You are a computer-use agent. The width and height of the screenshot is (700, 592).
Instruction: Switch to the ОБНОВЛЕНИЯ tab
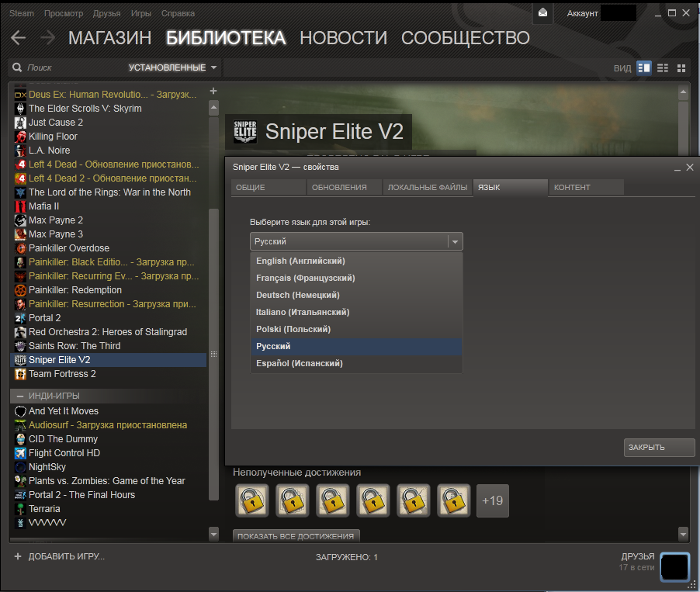(x=345, y=188)
